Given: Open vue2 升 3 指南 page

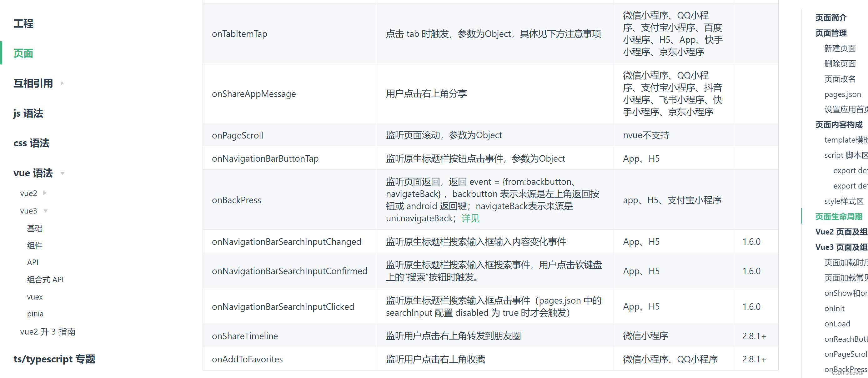Looking at the screenshot, I should 48,332.
